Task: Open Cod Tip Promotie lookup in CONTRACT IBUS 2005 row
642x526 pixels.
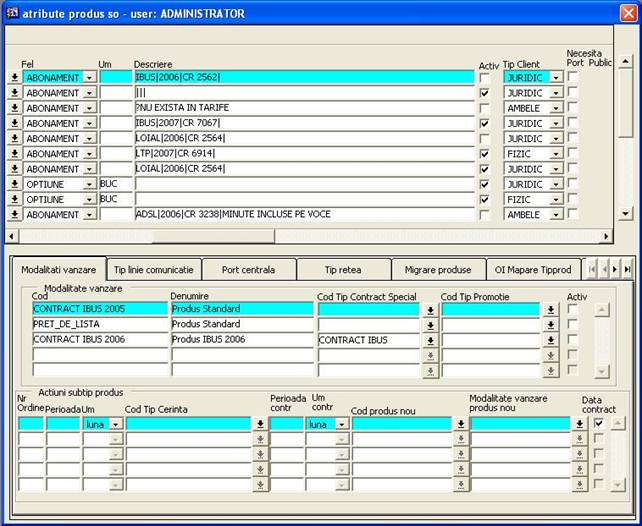Action: [x=550, y=310]
